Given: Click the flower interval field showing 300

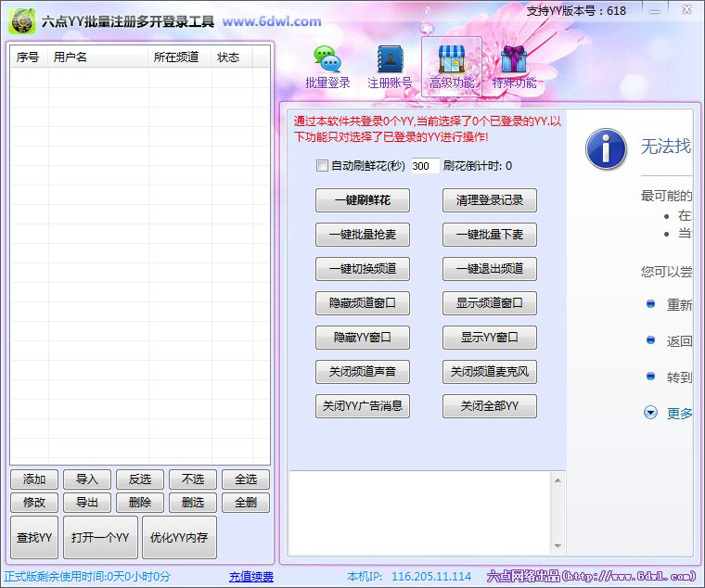Looking at the screenshot, I should pyautogui.click(x=425, y=166).
